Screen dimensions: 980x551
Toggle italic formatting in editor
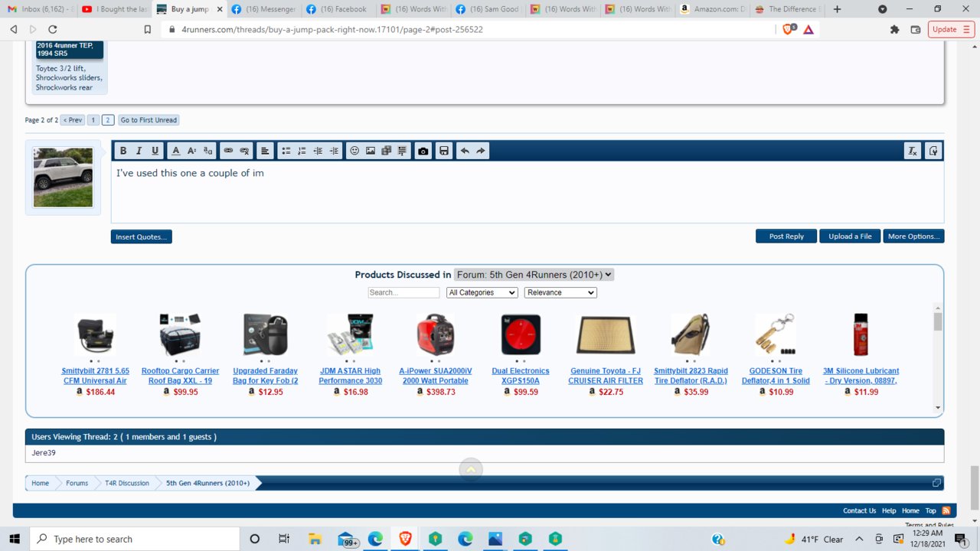[139, 151]
